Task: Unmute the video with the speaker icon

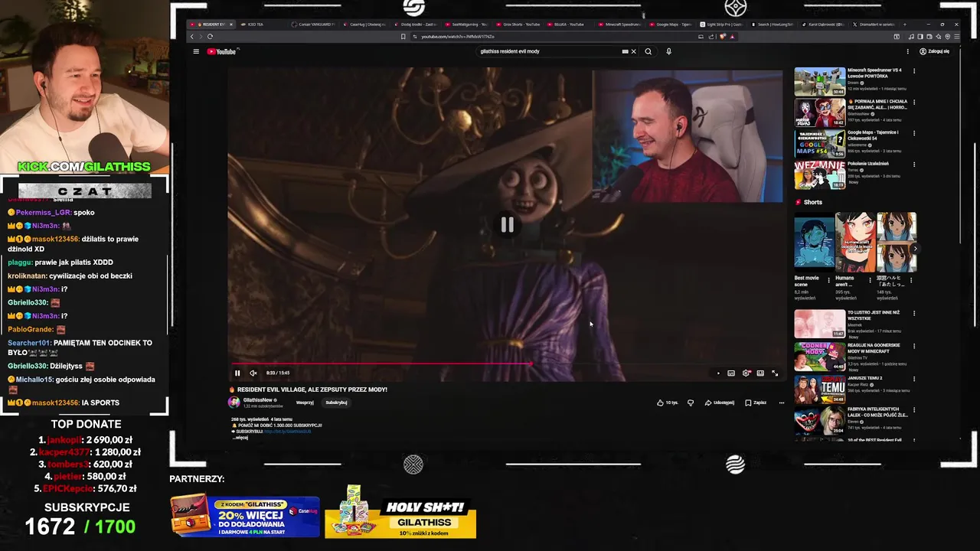Action: click(x=253, y=373)
